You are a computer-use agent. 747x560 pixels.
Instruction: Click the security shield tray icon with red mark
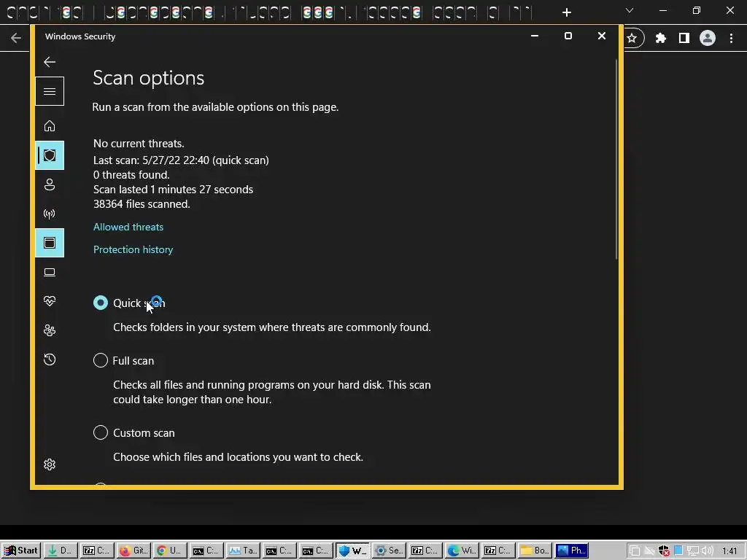coord(664,551)
